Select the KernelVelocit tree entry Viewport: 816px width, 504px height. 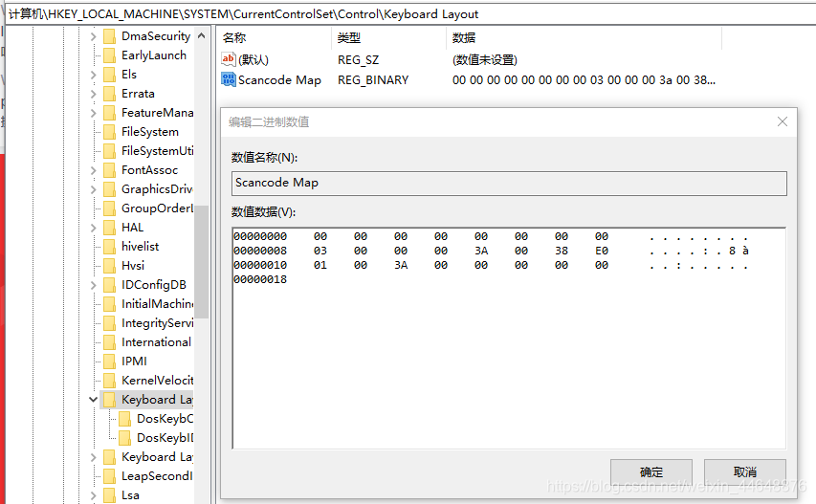tap(157, 381)
